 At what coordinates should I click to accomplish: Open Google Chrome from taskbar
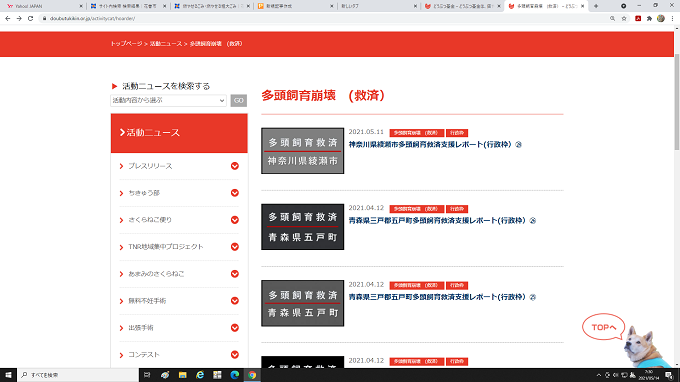pyautogui.click(x=252, y=375)
